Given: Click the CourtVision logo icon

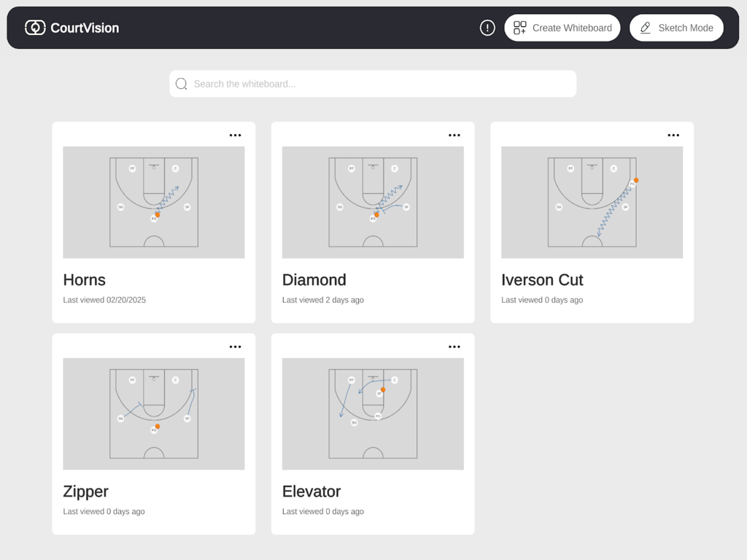Looking at the screenshot, I should coord(34,28).
